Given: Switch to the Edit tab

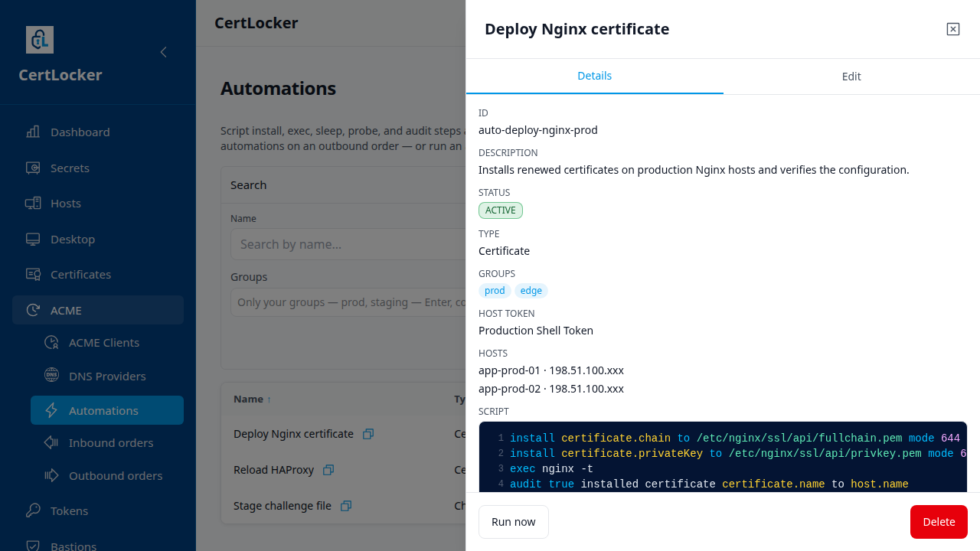Looking at the screenshot, I should 851,76.
